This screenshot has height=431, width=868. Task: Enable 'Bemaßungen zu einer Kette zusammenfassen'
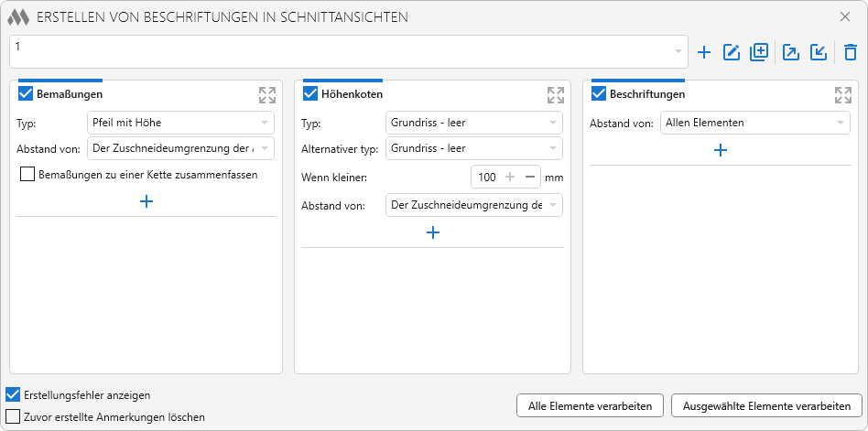27,174
